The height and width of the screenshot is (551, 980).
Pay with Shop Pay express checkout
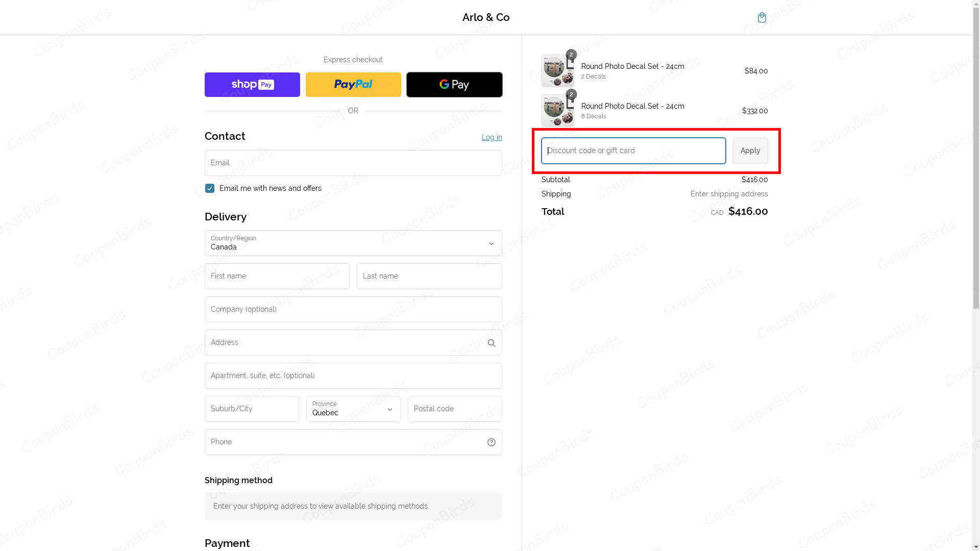(x=252, y=85)
